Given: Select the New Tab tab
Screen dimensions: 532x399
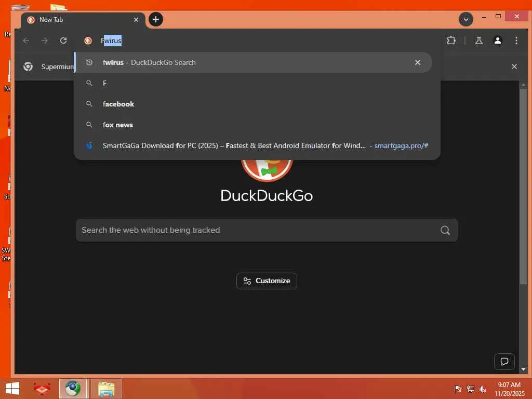Looking at the screenshot, I should 83,20.
